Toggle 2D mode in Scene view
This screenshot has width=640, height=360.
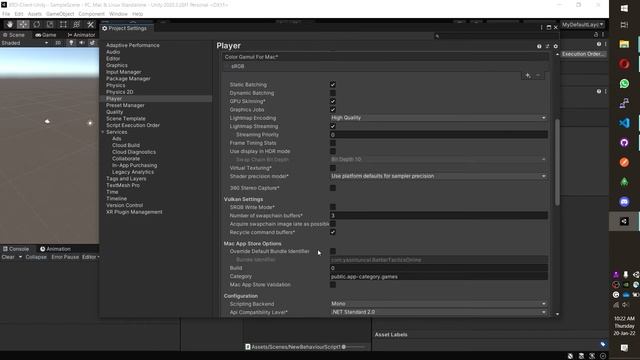58,43
